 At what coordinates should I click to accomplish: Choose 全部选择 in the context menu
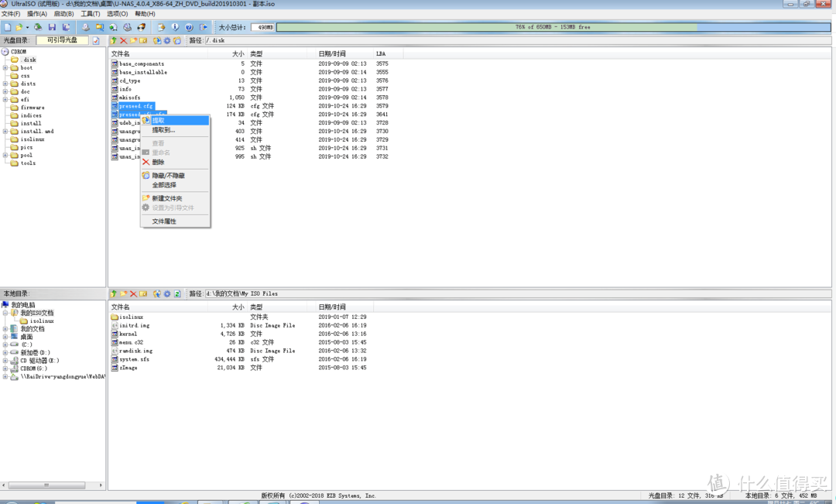(175, 185)
